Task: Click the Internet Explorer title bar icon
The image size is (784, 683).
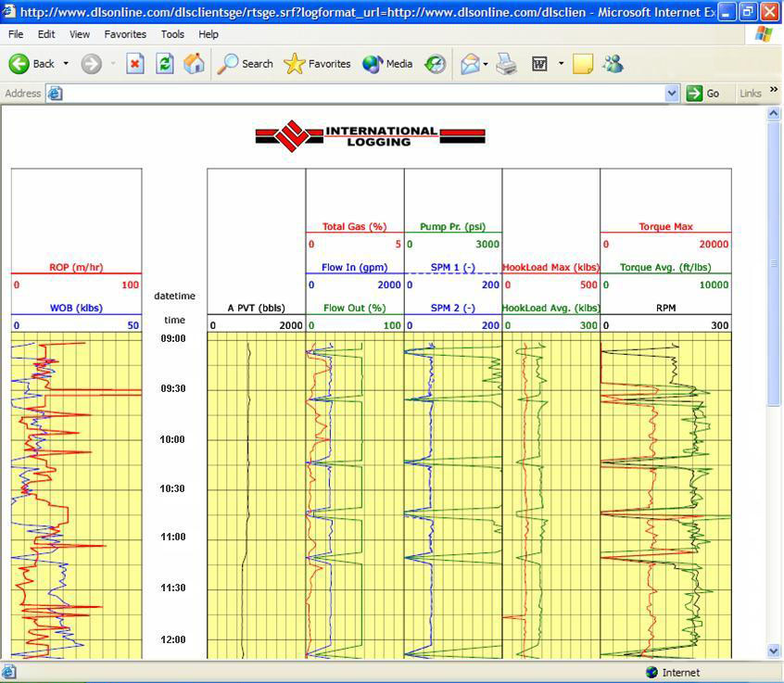Action: click(8, 11)
